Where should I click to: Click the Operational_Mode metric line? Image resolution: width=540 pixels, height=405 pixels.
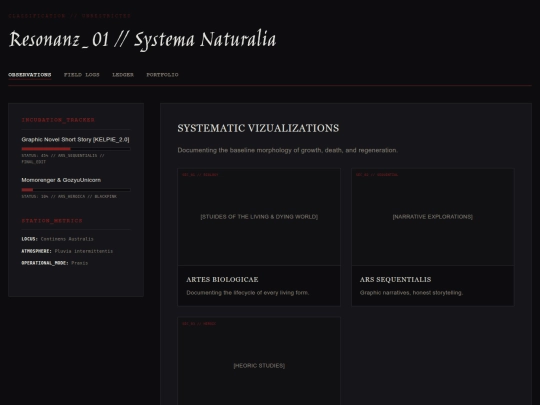55,263
